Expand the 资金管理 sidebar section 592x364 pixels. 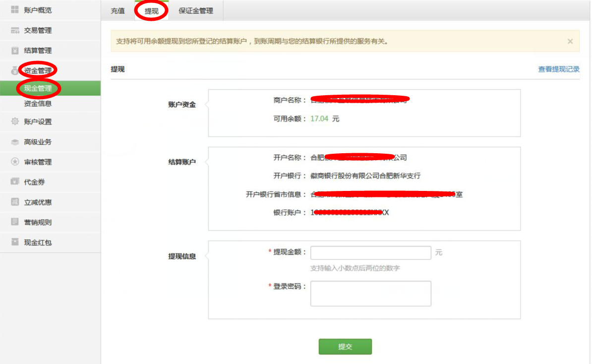click(x=38, y=70)
